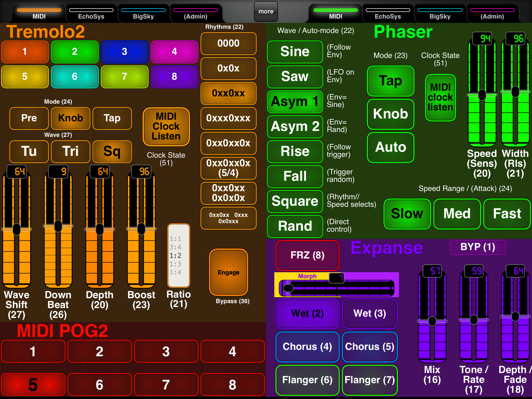Select the Rise auto-mode
The height and width of the screenshot is (399, 532).
[295, 151]
